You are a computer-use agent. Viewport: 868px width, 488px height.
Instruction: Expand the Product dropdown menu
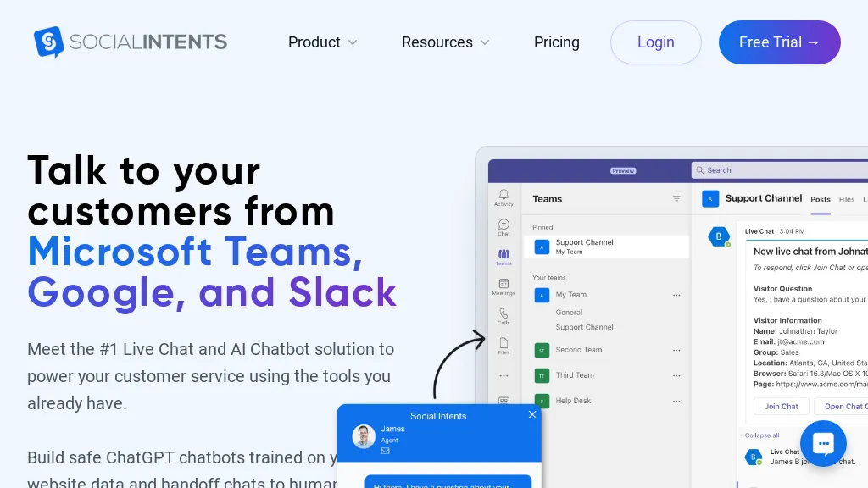pyautogui.click(x=322, y=42)
